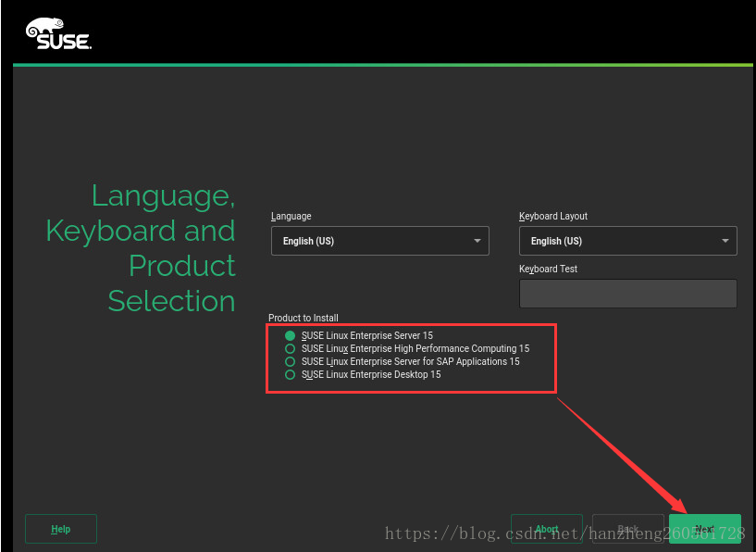The height and width of the screenshot is (552, 756).
Task: Choose SUSE Linux Enterprise High Performance Computing 15
Action: click(x=290, y=348)
